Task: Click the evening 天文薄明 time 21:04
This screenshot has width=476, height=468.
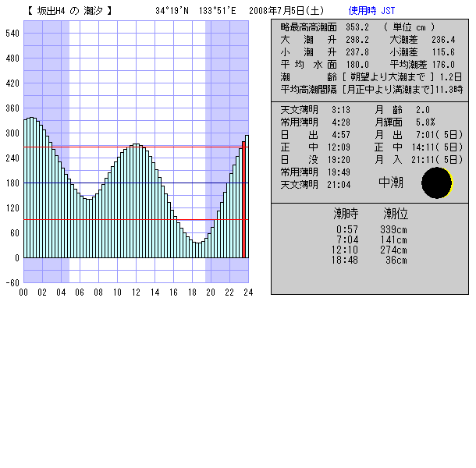Action: pyautogui.click(x=339, y=185)
